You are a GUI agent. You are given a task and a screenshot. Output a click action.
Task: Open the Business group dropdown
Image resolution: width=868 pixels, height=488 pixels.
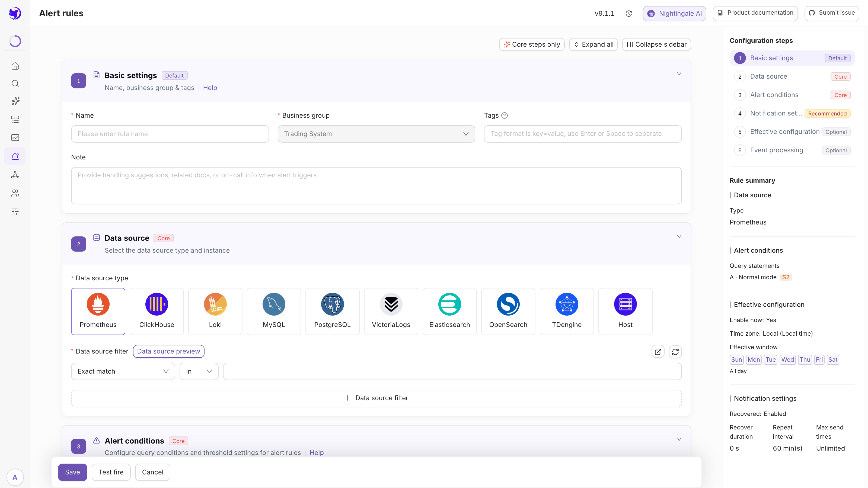click(x=376, y=134)
